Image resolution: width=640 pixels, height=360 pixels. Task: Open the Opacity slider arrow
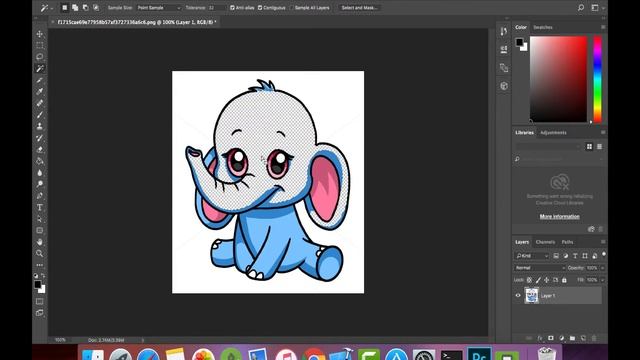[x=602, y=268]
